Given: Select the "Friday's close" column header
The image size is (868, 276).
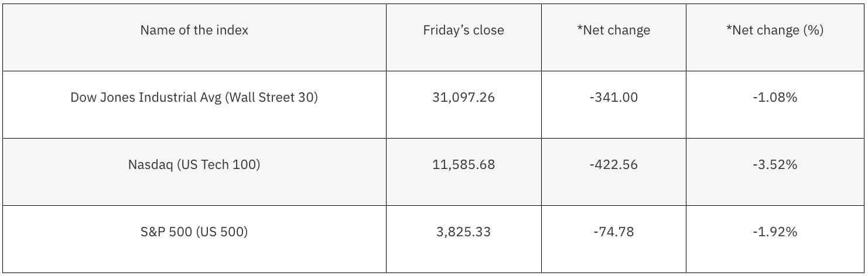Looking at the screenshot, I should tap(463, 30).
